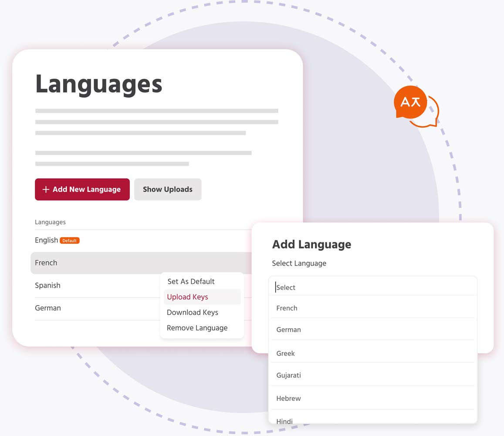Click the Languages column header
This screenshot has width=504, height=436.
coord(50,222)
